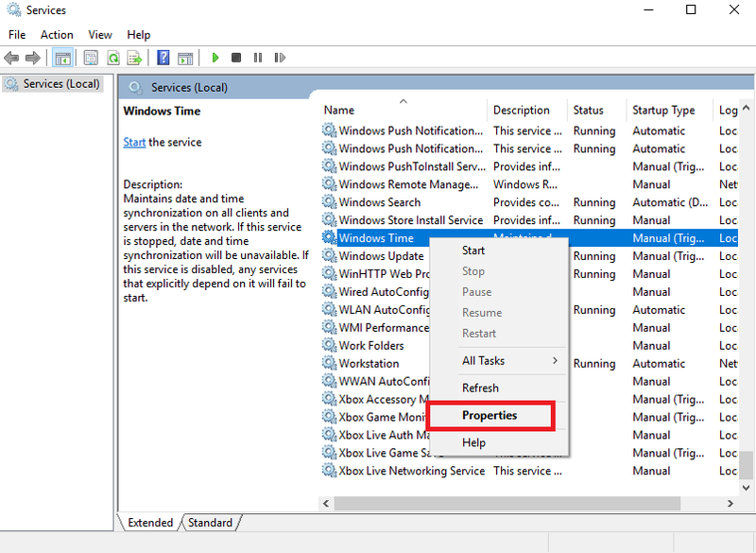This screenshot has width=756, height=553.
Task: Click the Forward arrow in the toolbar
Action: pos(33,58)
